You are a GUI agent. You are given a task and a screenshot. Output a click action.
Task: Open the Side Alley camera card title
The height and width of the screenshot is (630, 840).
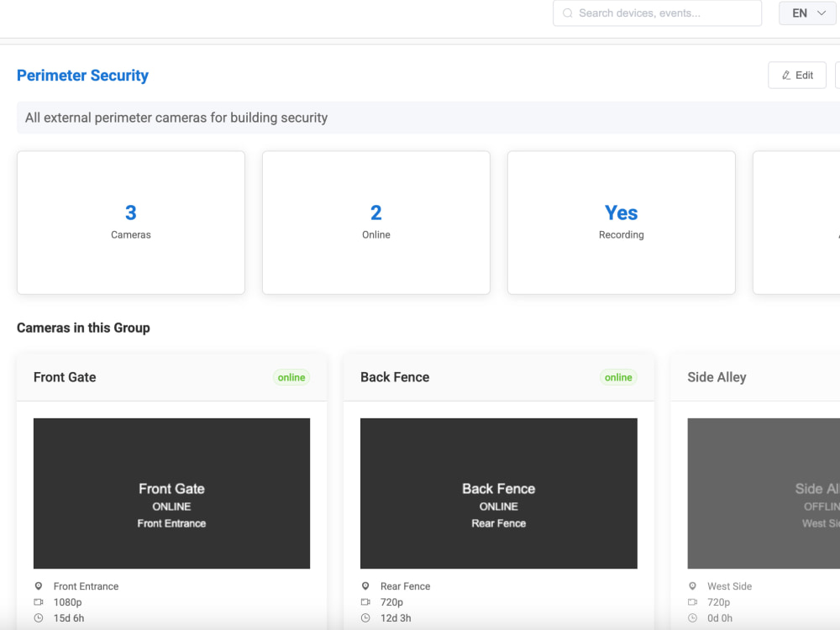(x=717, y=377)
